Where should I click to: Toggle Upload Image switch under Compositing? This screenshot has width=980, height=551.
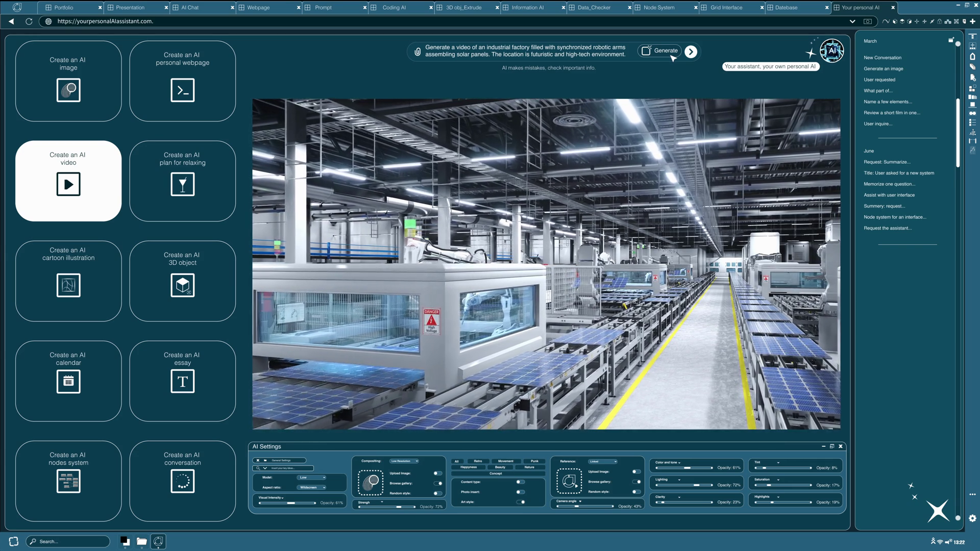437,473
